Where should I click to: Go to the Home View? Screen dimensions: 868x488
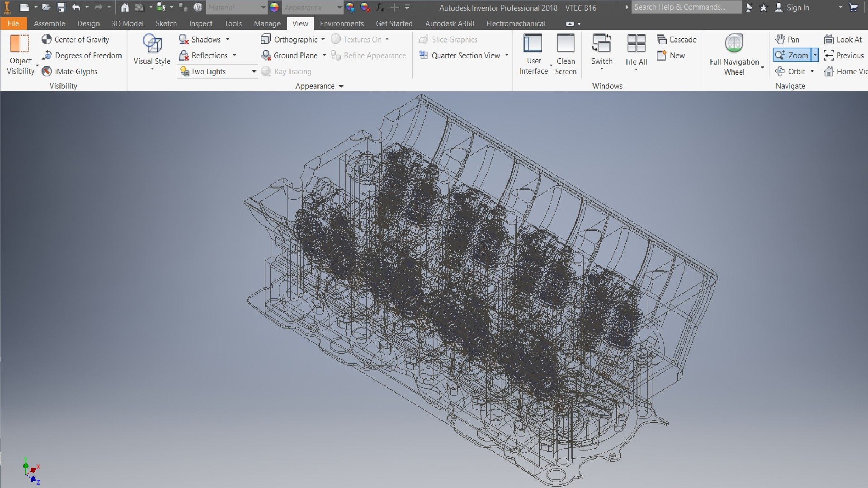pyautogui.click(x=845, y=71)
